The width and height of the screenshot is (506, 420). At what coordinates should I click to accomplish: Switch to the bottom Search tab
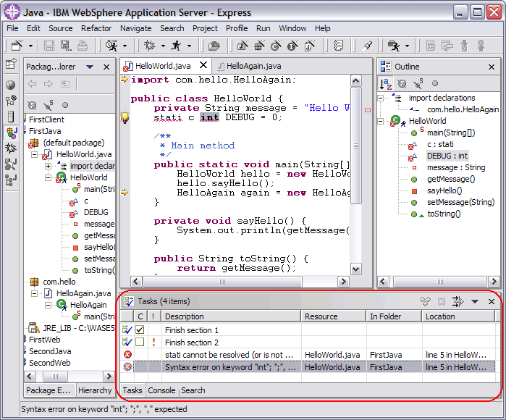tap(193, 390)
